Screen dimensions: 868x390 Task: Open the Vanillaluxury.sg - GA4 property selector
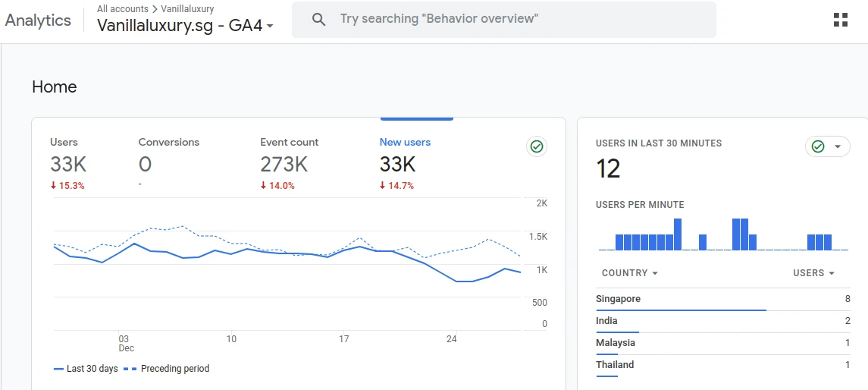point(186,26)
